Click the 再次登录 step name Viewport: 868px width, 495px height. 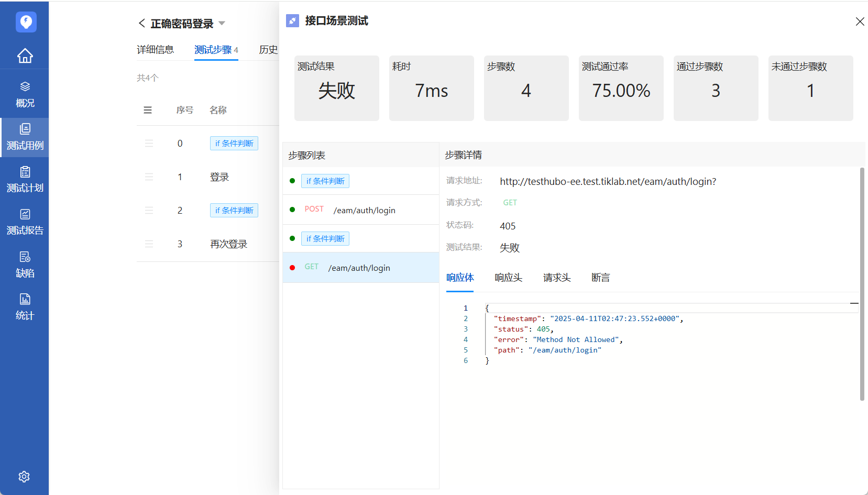pyautogui.click(x=228, y=244)
